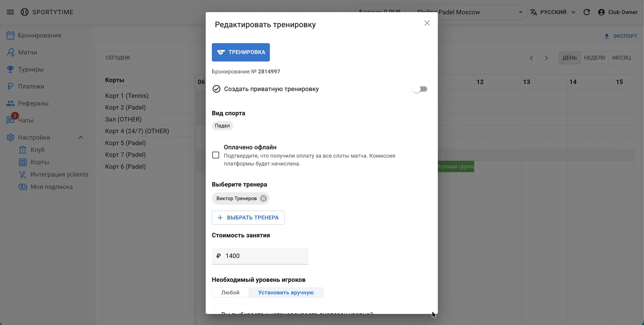
Task: Click the Выбрать тренера button
Action: point(248,218)
